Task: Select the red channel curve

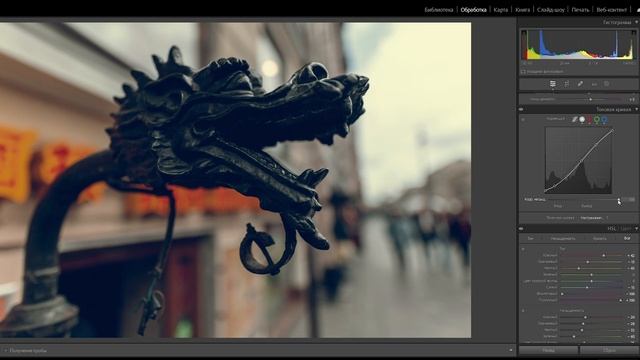Action: [589, 119]
